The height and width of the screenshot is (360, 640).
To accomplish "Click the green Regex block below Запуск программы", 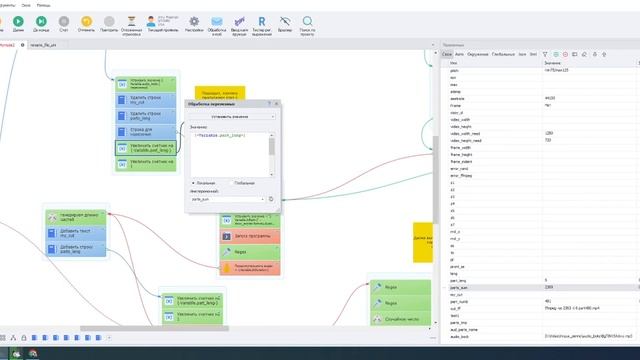I will (x=250, y=252).
